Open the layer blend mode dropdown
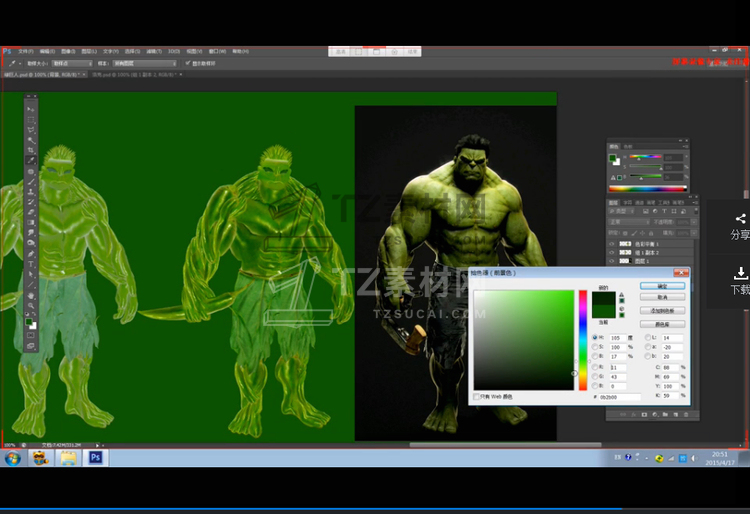The image size is (750, 514). 627,222
